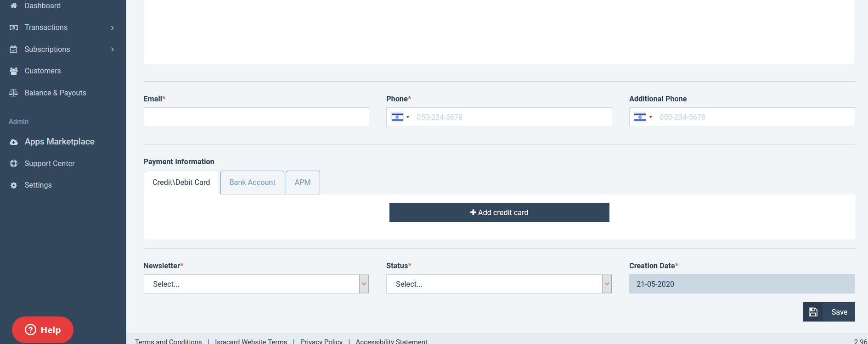Switch to the Bank Account tab
Image resolution: width=868 pixels, height=344 pixels.
point(252,183)
